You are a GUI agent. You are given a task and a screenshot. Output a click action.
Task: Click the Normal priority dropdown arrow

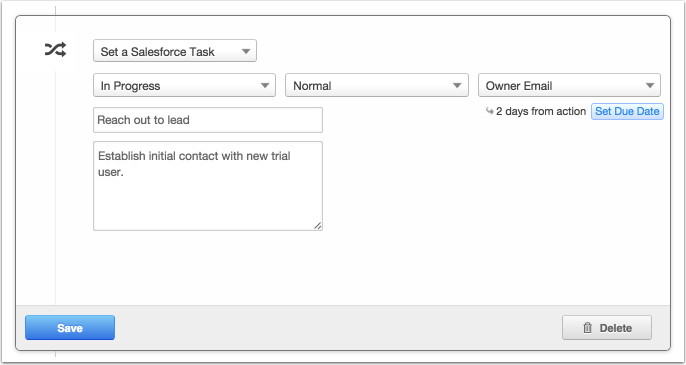[457, 86]
